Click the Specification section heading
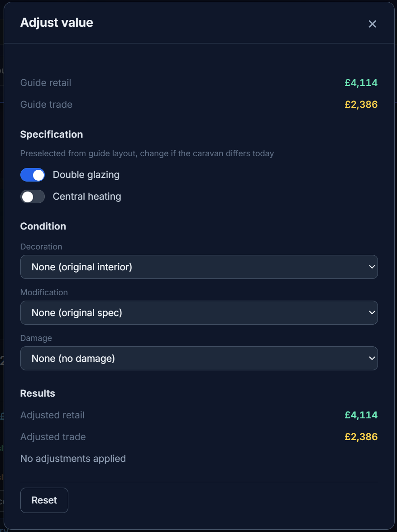 (x=52, y=134)
